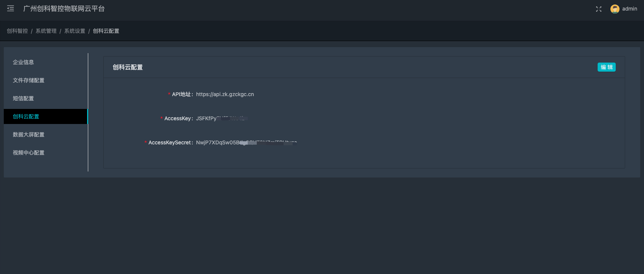Click the AccessKeySecret field value
This screenshot has height=274, width=644.
click(x=246, y=142)
